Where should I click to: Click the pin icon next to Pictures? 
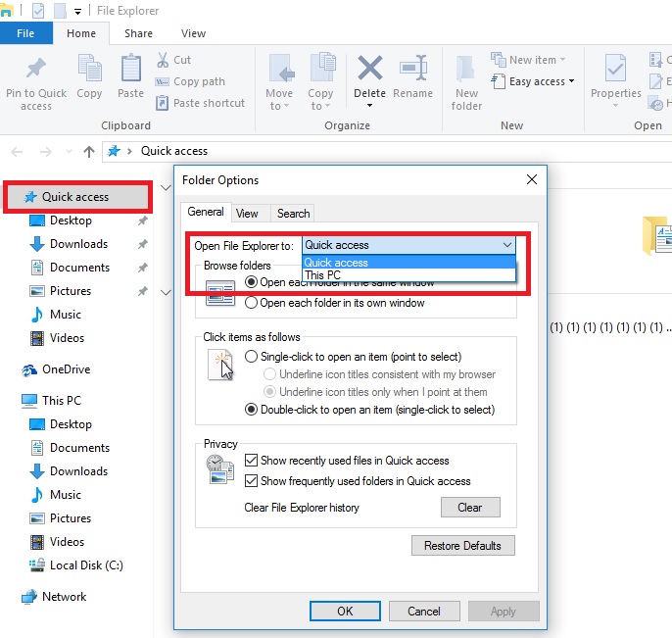click(142, 291)
